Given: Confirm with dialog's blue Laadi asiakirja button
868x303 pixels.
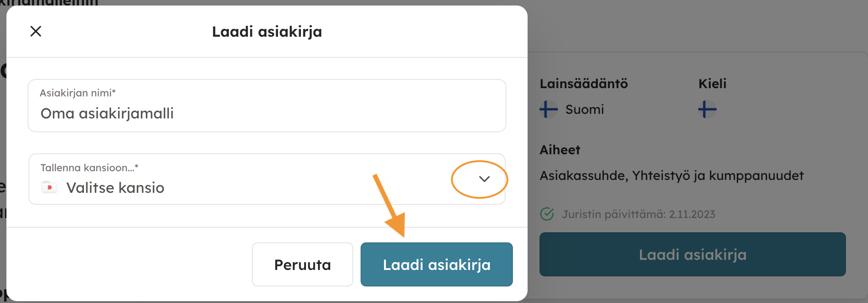Looking at the screenshot, I should 436,264.
